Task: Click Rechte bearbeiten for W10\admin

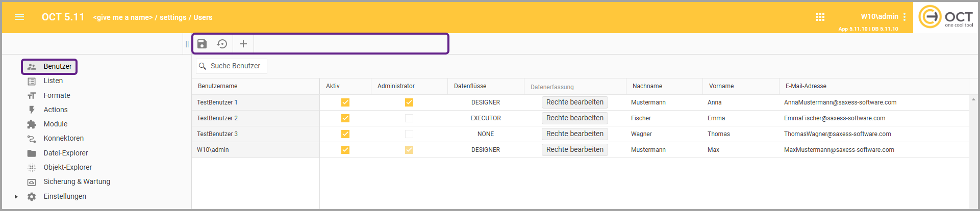Action: 574,150
